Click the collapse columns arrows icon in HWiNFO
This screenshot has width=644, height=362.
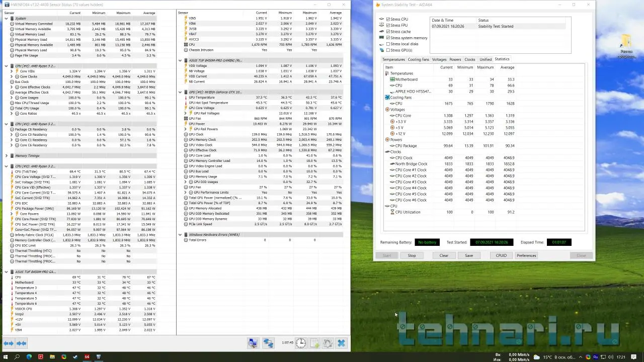(21, 343)
